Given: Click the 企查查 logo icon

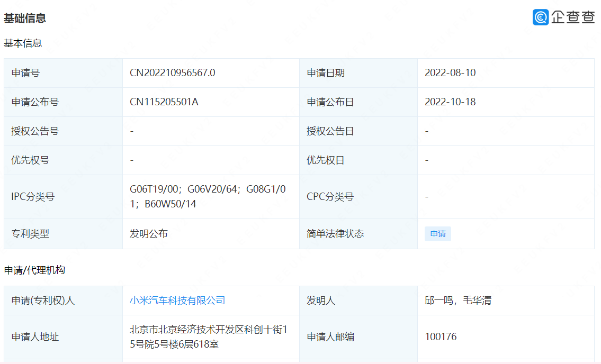Looking at the screenshot, I should [x=541, y=17].
